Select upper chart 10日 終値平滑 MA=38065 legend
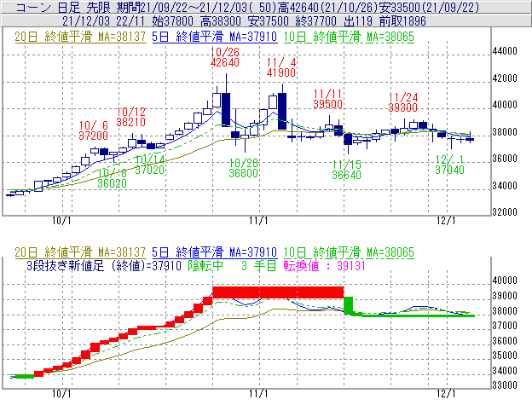The image size is (532, 405). [349, 37]
